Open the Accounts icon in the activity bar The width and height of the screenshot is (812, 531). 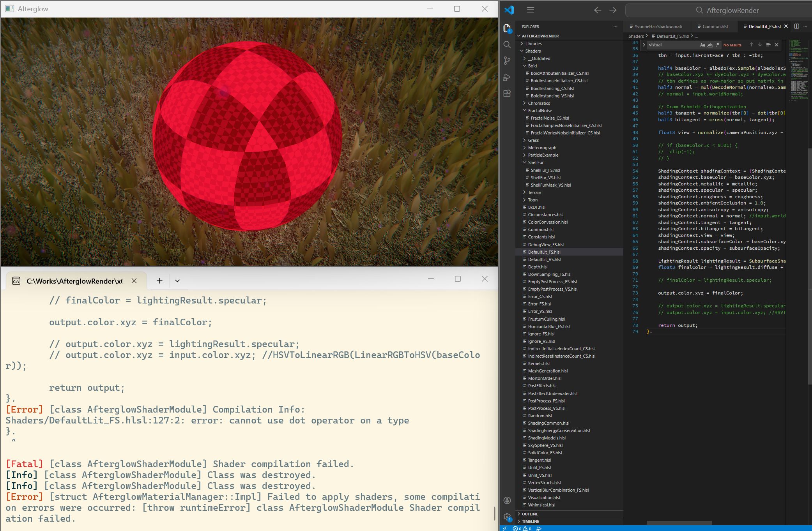click(507, 500)
